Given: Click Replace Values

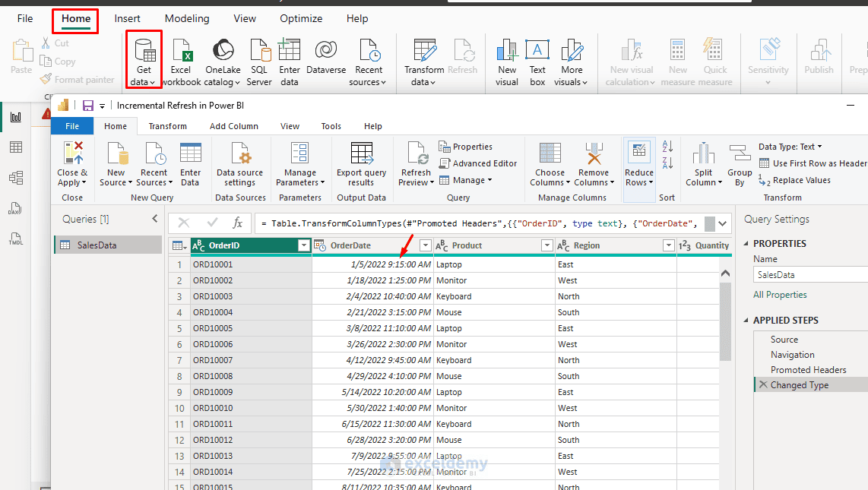Looking at the screenshot, I should [795, 180].
